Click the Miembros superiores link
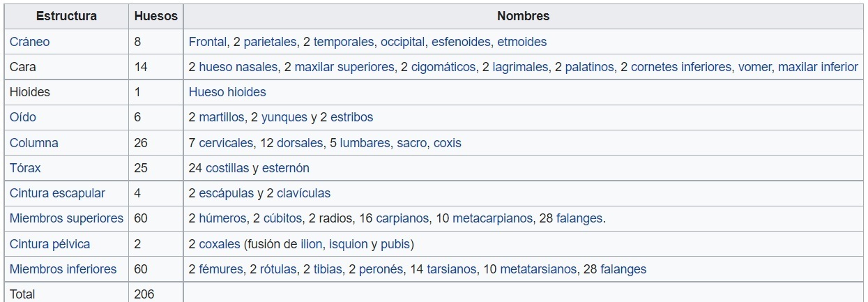This screenshot has height=302, width=868. 66,218
